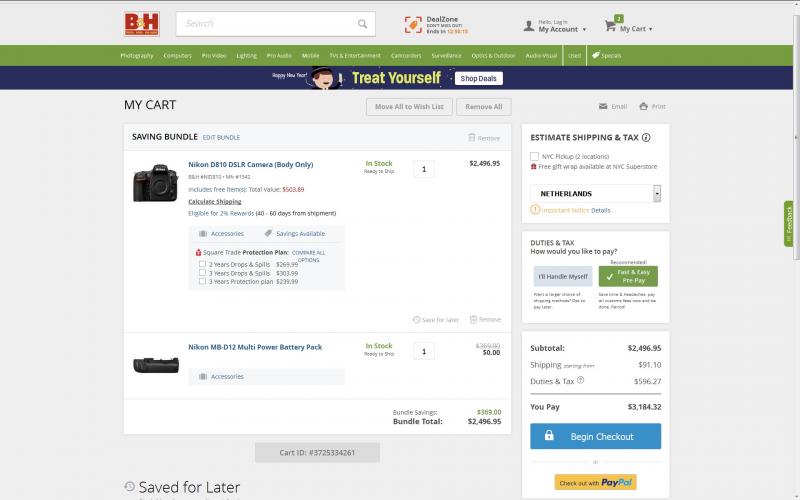Expand the My Cart dropdown
This screenshot has height=500, width=800.
coord(651,29)
